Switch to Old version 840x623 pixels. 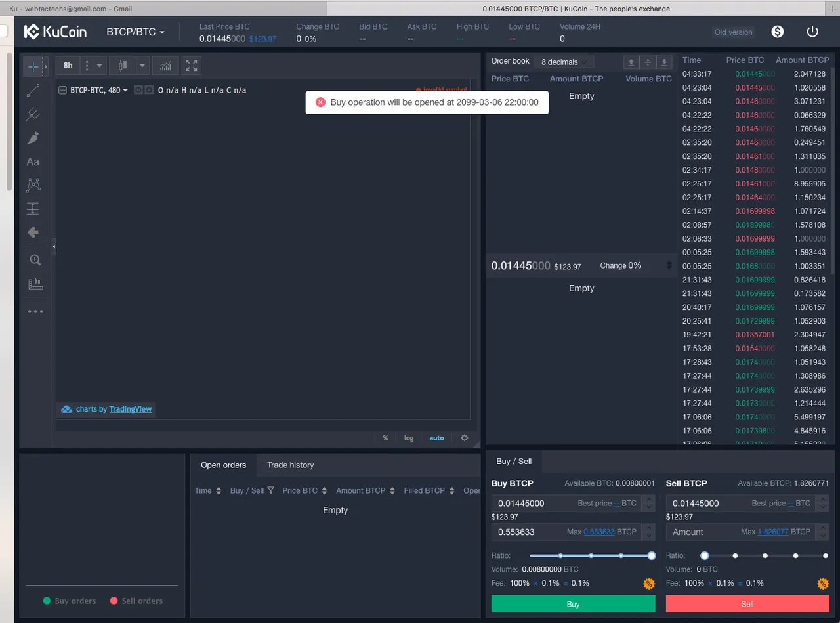tap(734, 32)
